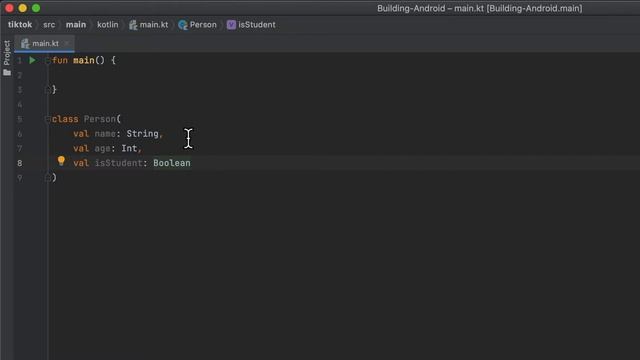Click the 'Person' class name in code
The height and width of the screenshot is (360, 640).
tap(100, 119)
